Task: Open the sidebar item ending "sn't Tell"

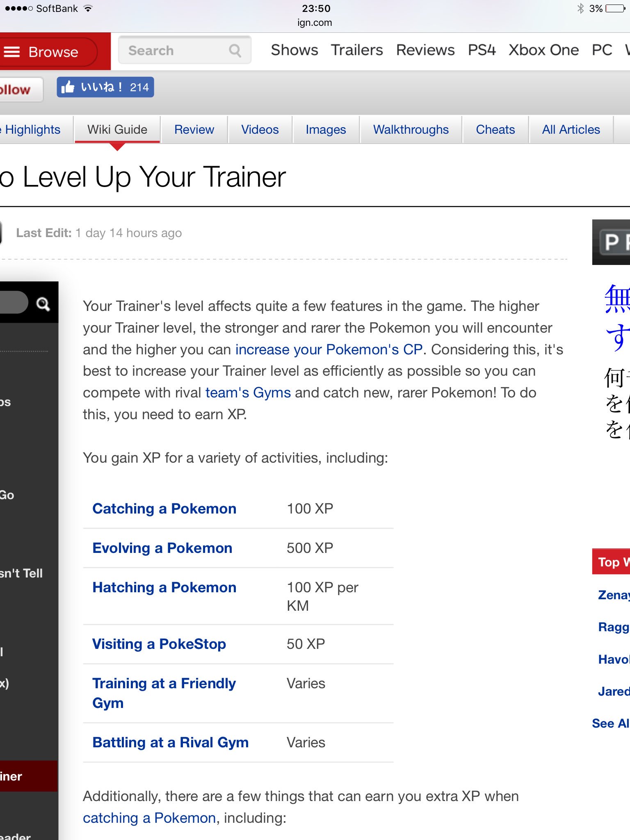Action: [x=21, y=573]
